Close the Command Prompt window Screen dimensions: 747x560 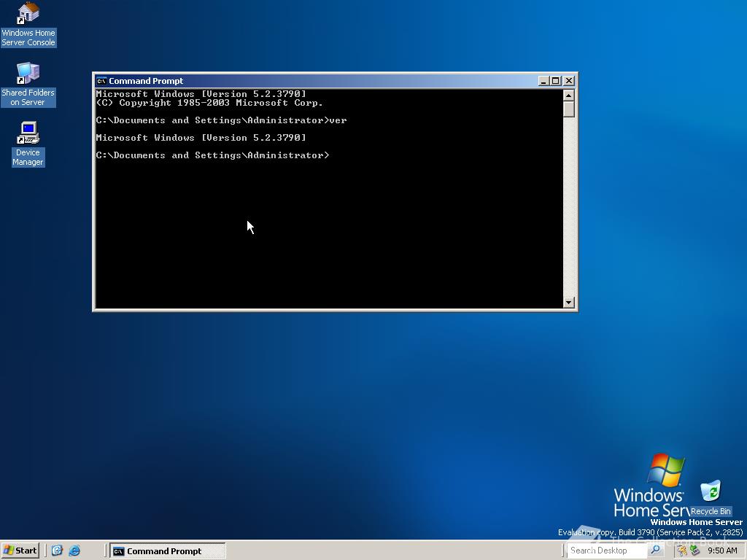pyautogui.click(x=569, y=81)
